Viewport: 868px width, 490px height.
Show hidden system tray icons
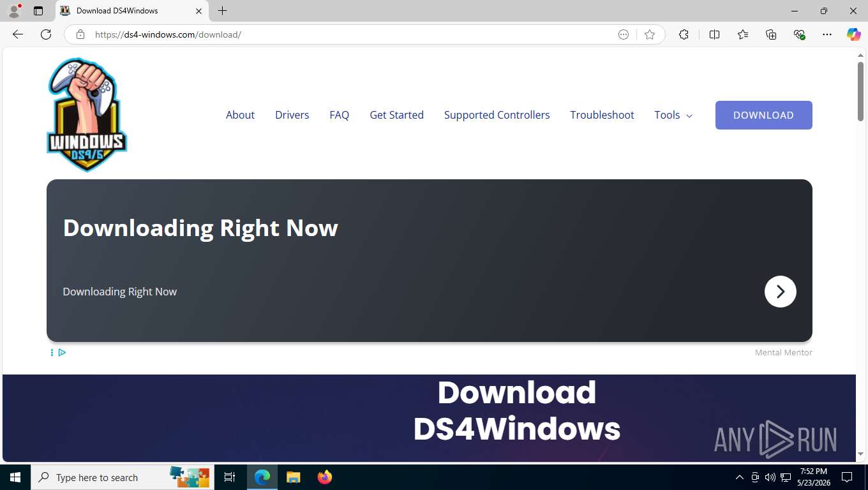(x=740, y=477)
